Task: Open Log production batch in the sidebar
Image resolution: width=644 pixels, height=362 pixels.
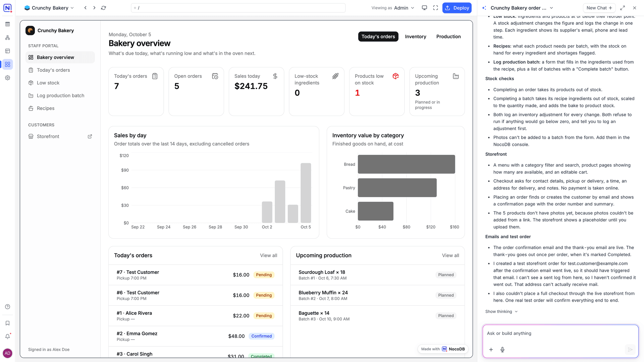Action: [x=60, y=96]
